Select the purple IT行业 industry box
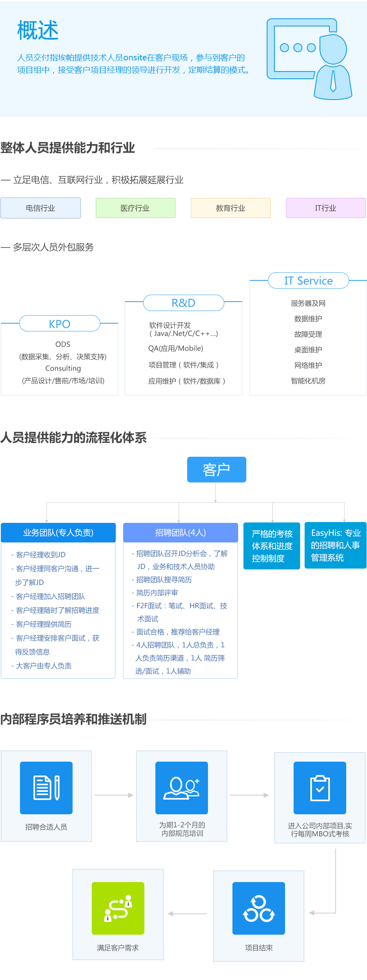 [326, 208]
